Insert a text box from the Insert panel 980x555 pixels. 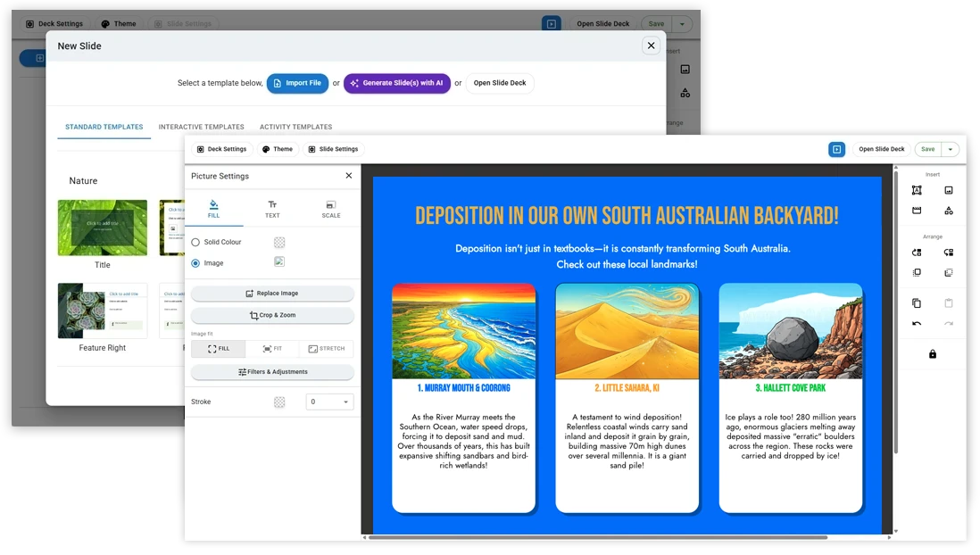click(917, 191)
